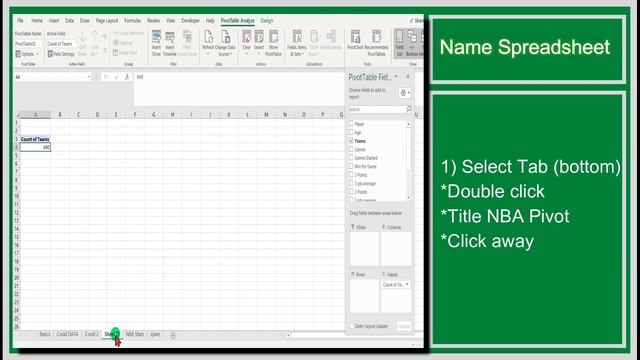Check the Player field checkbox
The width and height of the screenshot is (640, 360).
[351, 123]
